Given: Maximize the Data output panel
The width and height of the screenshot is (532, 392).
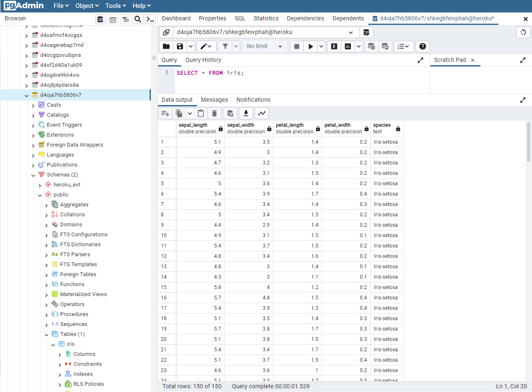Looking at the screenshot, I should pyautogui.click(x=523, y=100).
